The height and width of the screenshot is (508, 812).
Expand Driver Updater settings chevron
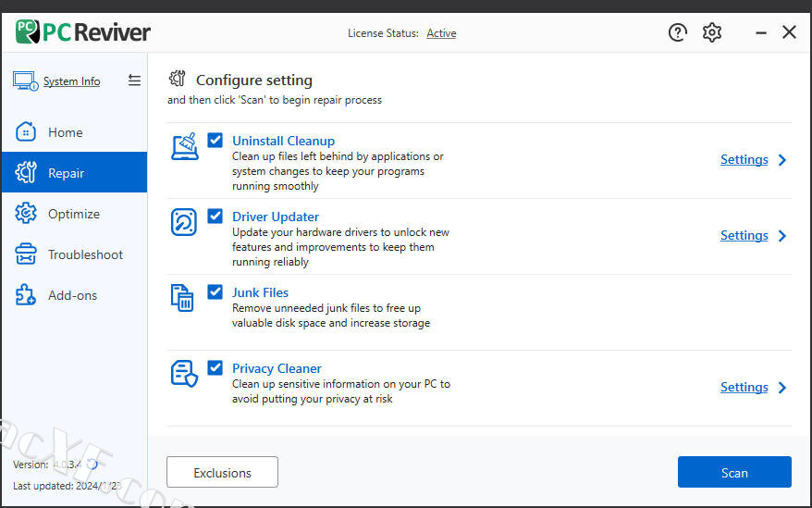point(782,236)
